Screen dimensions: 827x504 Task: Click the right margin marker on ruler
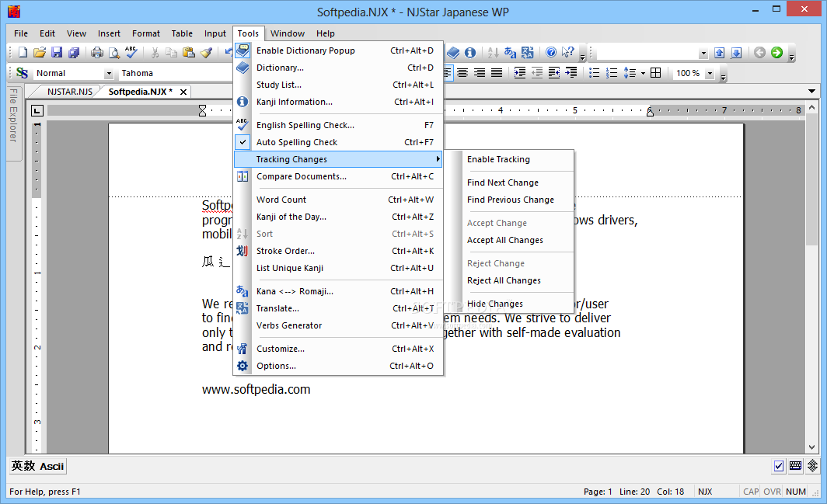[650, 111]
